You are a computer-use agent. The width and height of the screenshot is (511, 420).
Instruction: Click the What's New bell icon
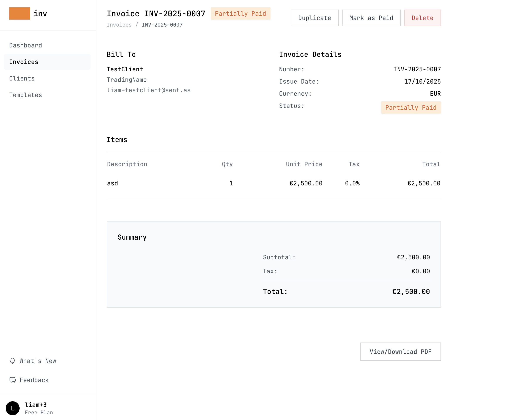tap(13, 361)
